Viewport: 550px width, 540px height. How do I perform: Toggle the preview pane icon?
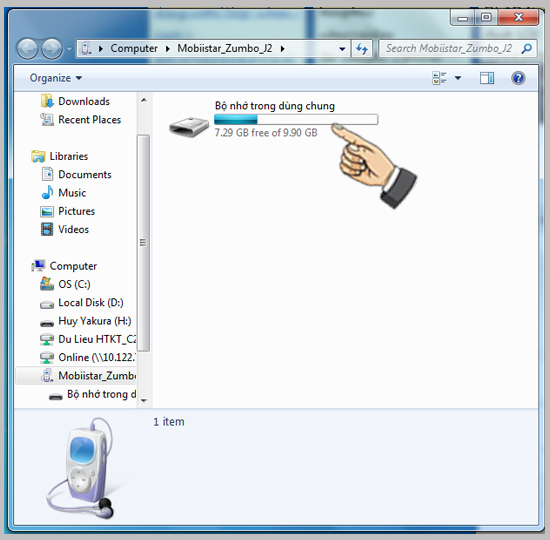tap(487, 78)
